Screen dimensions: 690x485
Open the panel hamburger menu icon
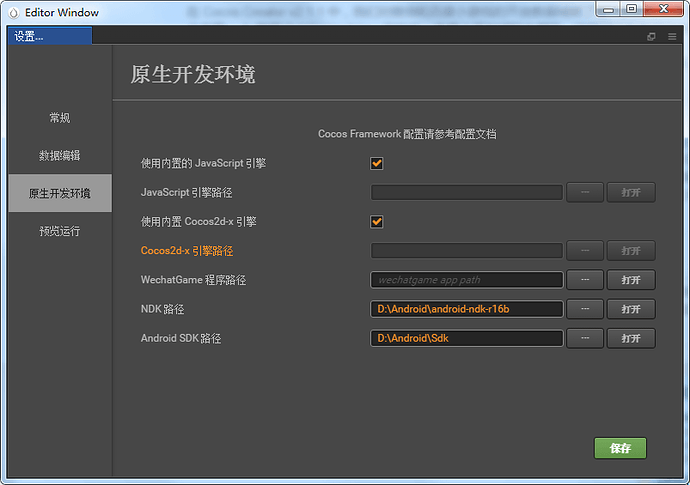tap(672, 37)
